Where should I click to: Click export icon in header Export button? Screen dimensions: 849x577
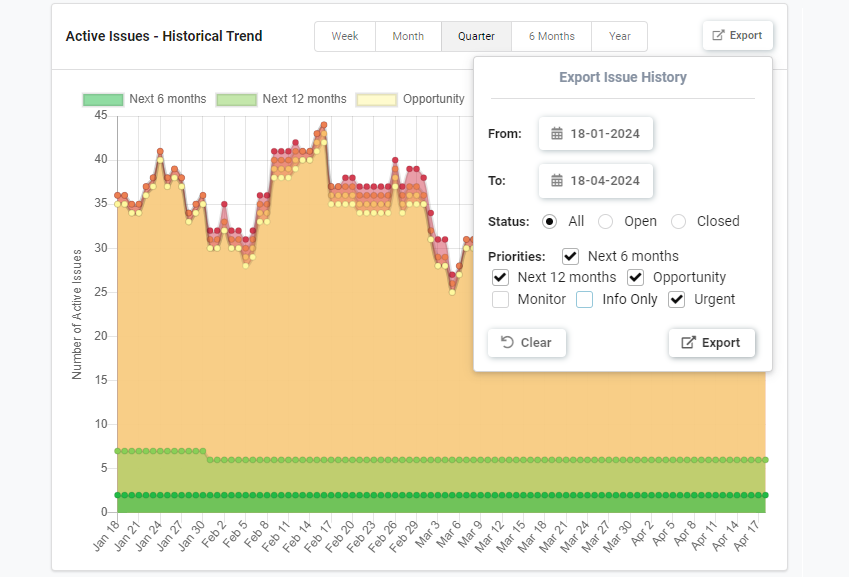pyautogui.click(x=718, y=35)
